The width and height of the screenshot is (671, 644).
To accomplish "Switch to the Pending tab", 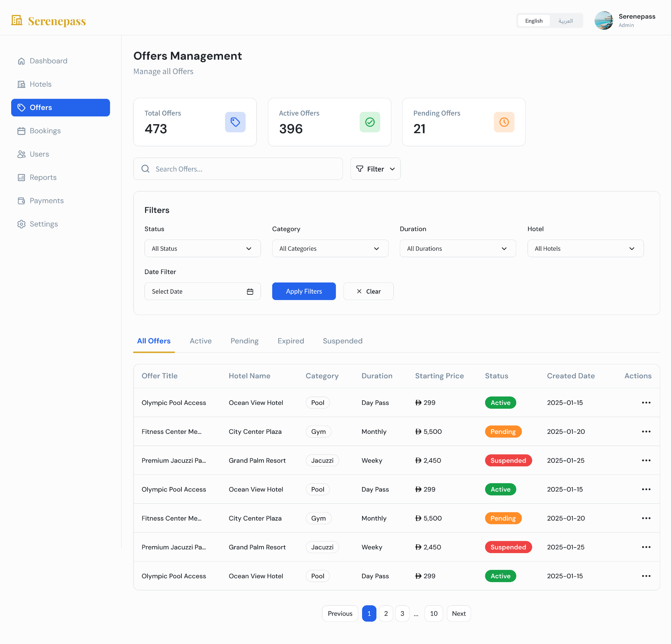I will (245, 341).
